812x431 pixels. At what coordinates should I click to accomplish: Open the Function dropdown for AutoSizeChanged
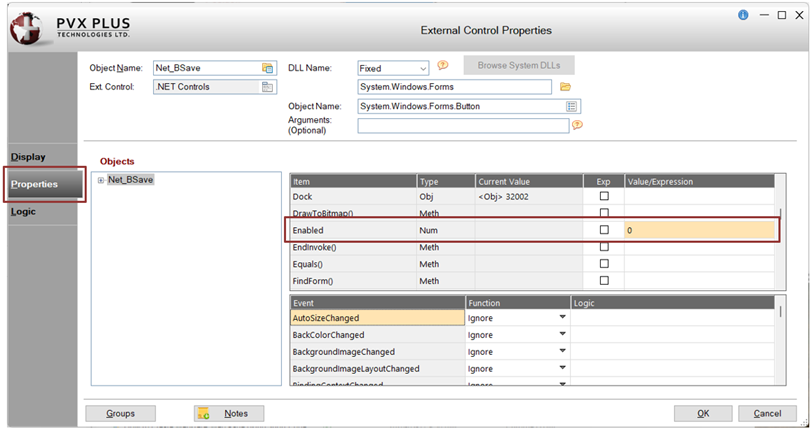pos(562,317)
